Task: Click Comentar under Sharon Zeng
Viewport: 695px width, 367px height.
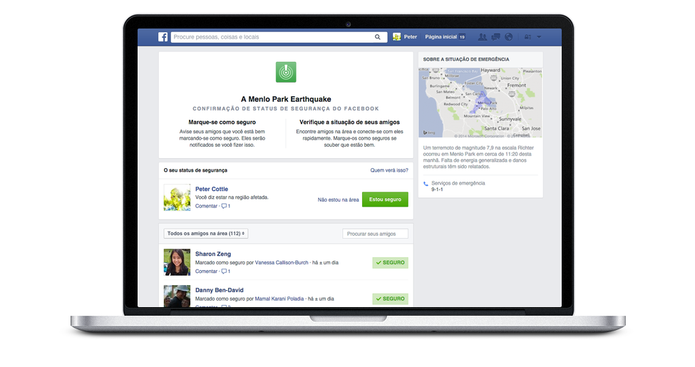Action: click(x=206, y=271)
